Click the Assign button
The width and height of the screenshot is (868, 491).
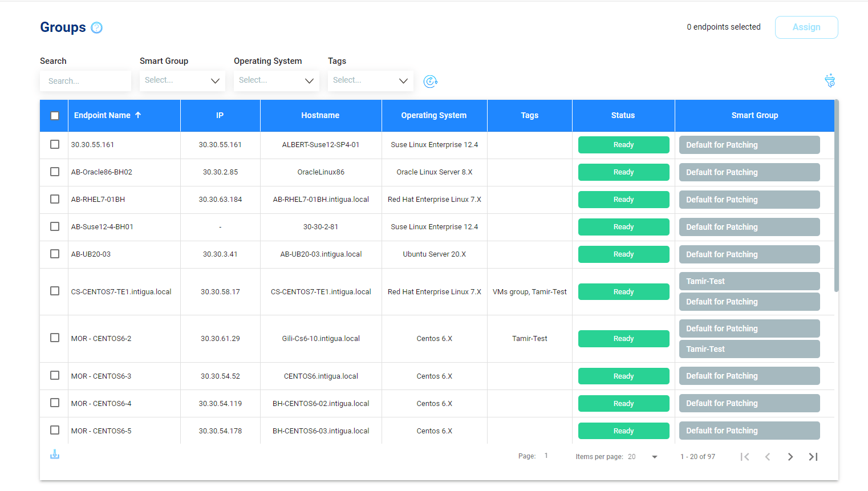click(806, 27)
